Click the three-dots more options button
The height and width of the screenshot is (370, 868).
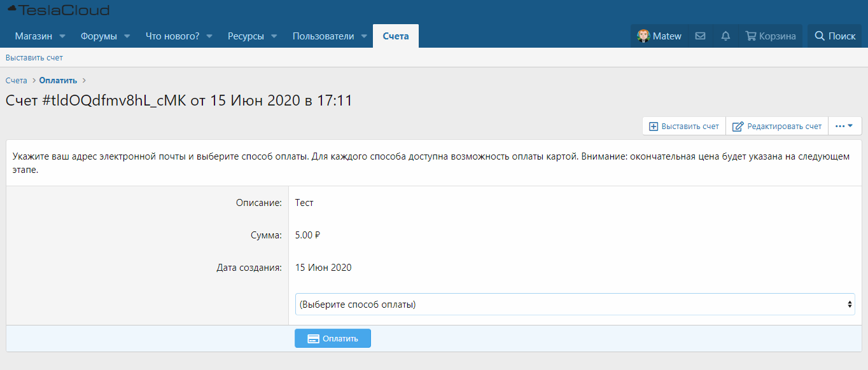coord(844,127)
